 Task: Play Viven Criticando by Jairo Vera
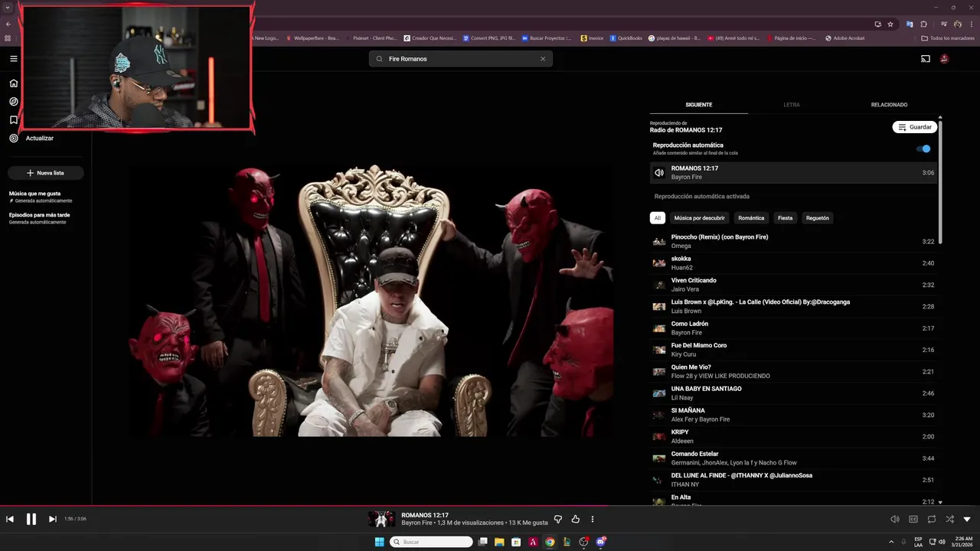click(x=793, y=285)
